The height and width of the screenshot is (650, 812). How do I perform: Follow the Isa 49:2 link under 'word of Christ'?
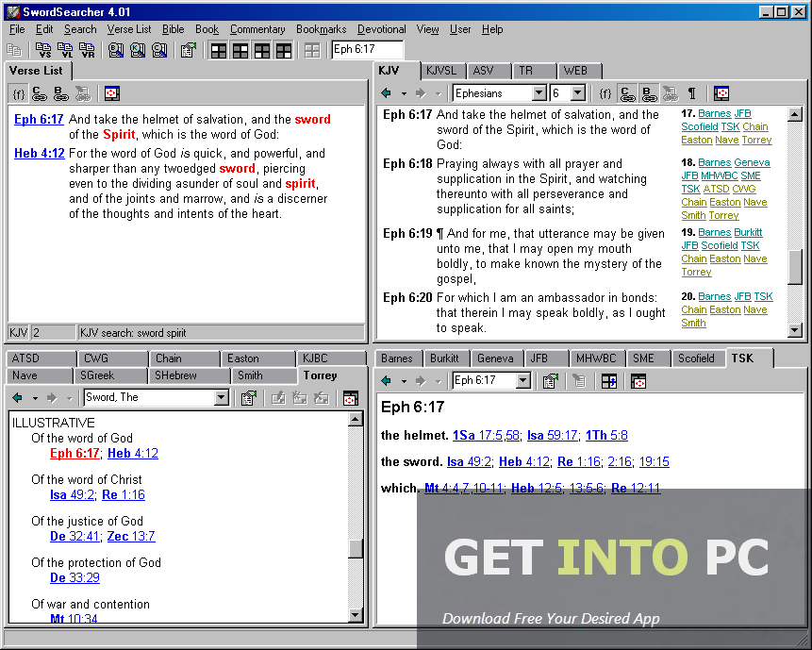(72, 494)
